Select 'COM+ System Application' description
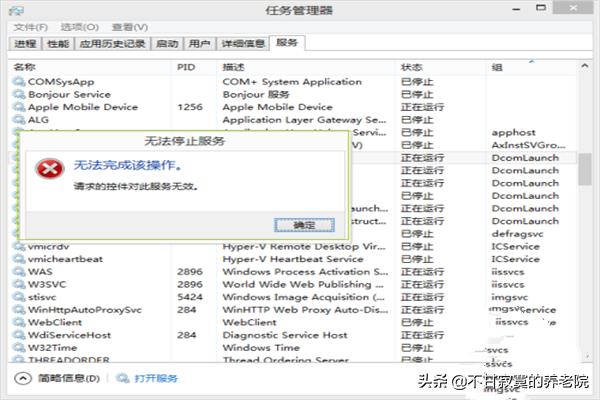600x400 pixels. [x=292, y=82]
